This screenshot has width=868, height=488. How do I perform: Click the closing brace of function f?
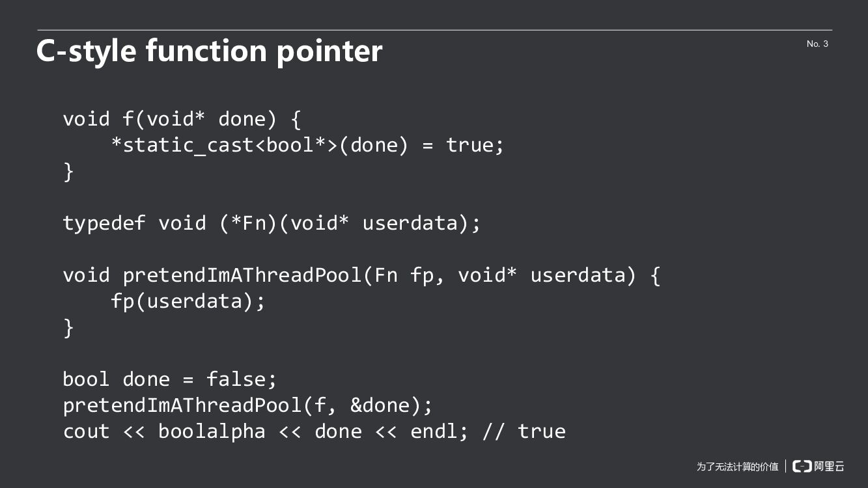[68, 171]
